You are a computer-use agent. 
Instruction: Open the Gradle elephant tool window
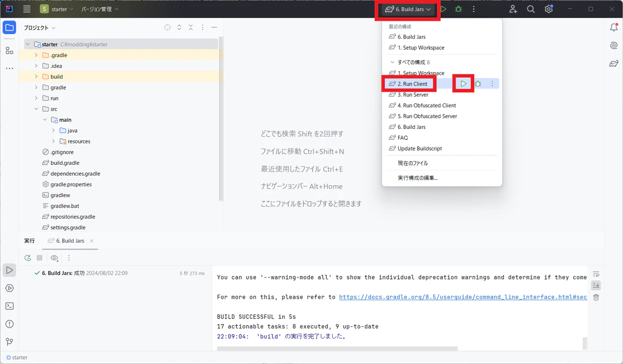point(614,64)
